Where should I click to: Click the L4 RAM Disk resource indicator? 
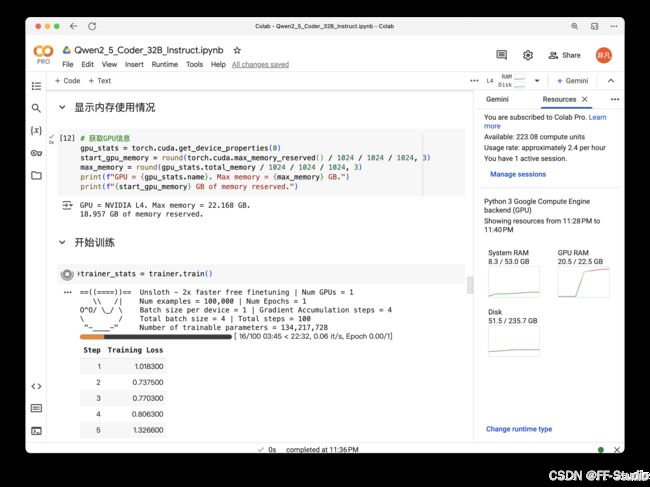(506, 81)
